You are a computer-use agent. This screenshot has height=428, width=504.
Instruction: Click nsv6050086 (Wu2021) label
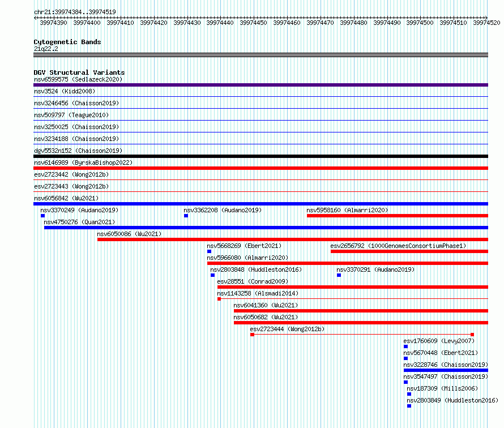pyautogui.click(x=129, y=234)
